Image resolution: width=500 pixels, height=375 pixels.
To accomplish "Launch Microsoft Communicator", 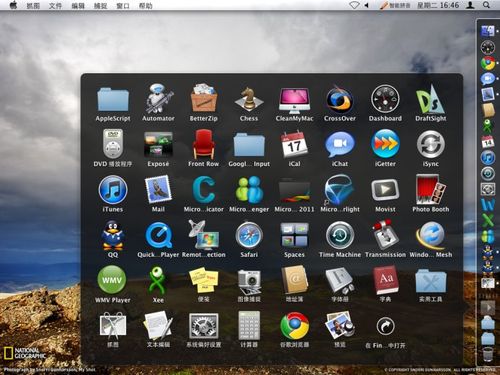I will [204, 189].
